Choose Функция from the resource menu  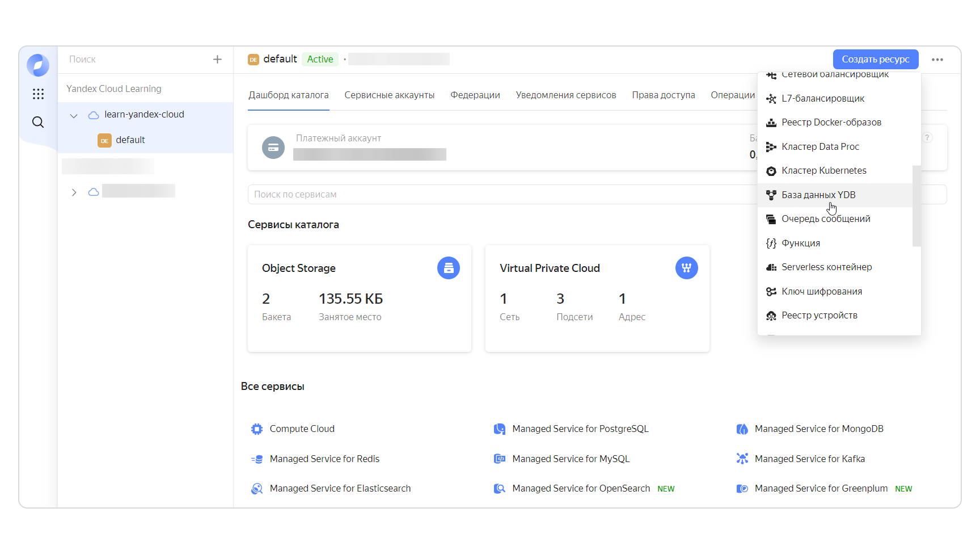(835, 244)
